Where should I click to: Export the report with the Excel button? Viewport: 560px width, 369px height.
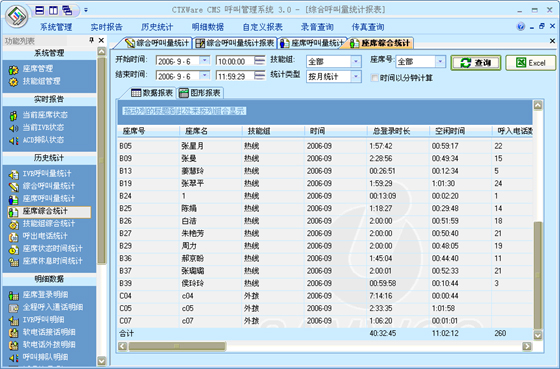[x=531, y=63]
